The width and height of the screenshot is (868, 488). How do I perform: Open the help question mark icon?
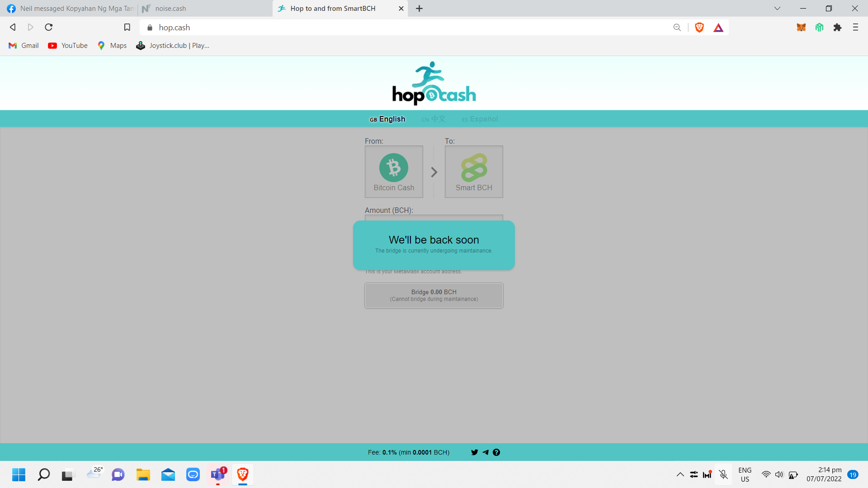(496, 452)
